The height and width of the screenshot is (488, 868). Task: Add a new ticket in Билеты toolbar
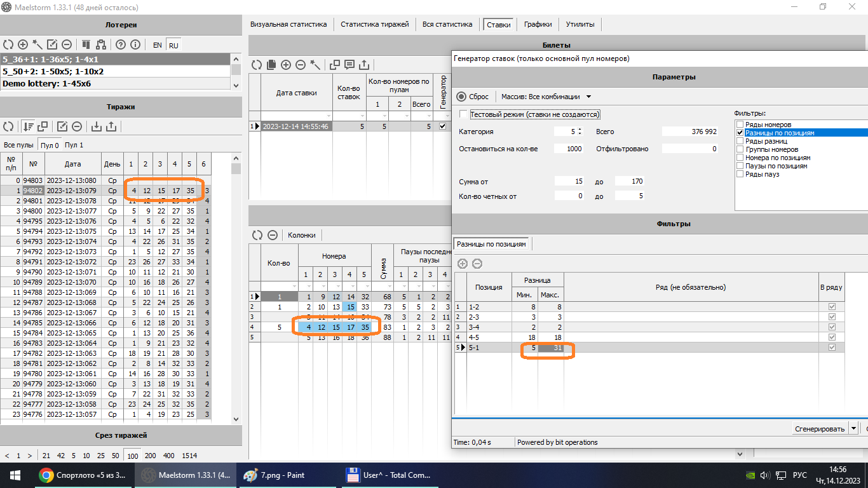tap(286, 64)
